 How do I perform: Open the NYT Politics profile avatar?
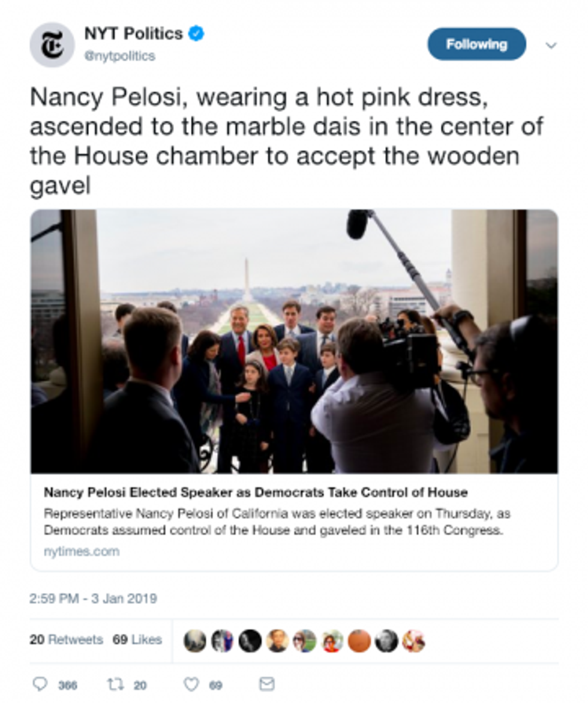[x=52, y=45]
